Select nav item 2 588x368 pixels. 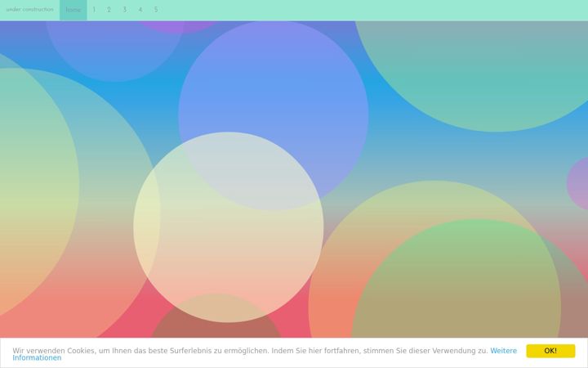(109, 10)
